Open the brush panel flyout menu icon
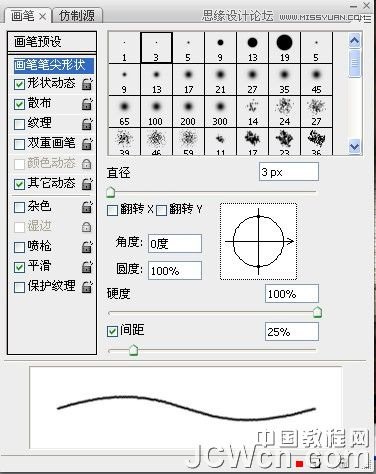This screenshot has width=376, height=474. [367, 19]
